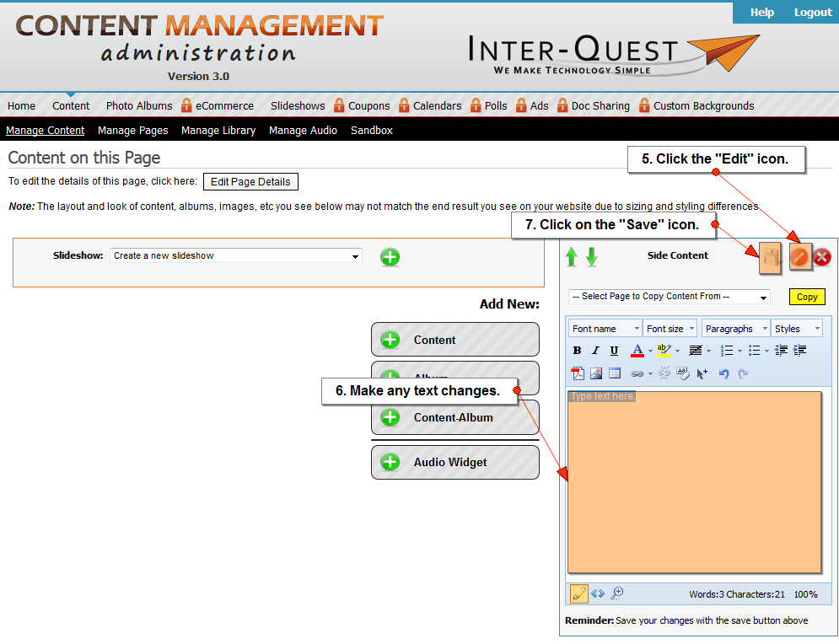Open the Slideshow selection dropdown

pos(235,256)
